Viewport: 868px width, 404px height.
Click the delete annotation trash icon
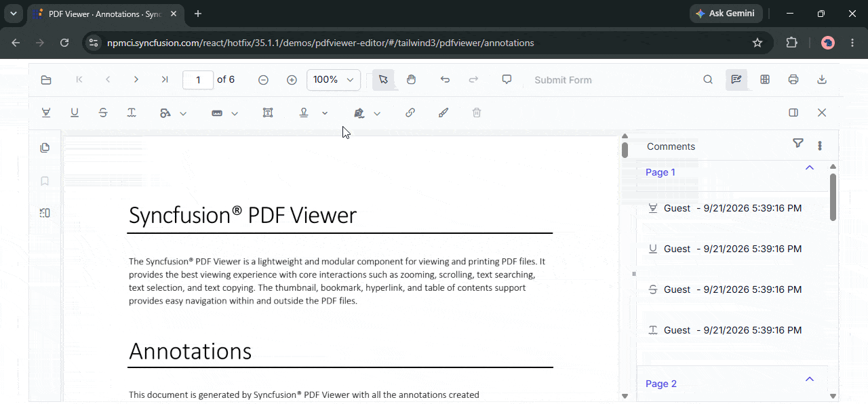(x=477, y=113)
